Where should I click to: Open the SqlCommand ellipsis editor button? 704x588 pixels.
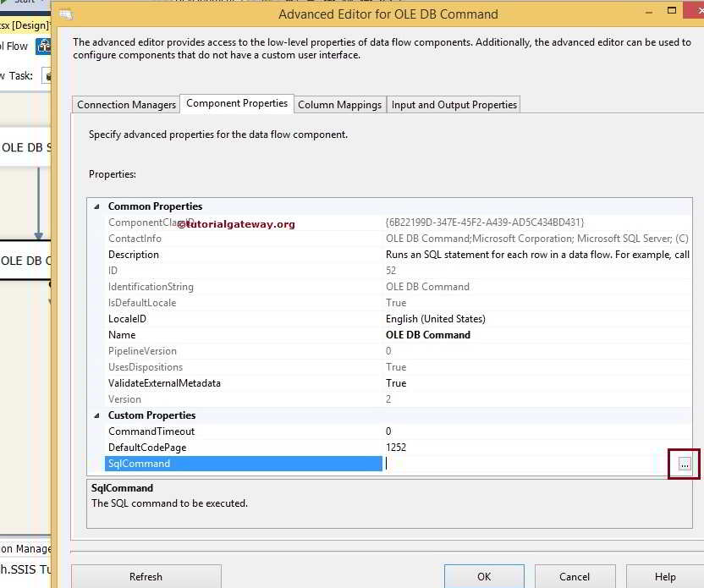(684, 464)
